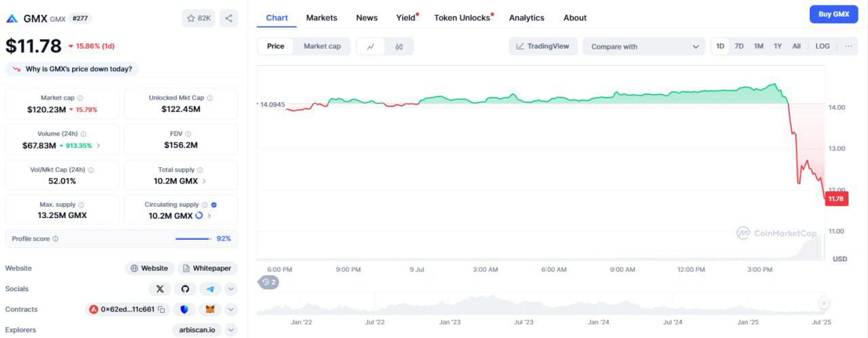Screen dimensions: 868x338
Task: Open the News tab
Action: [x=367, y=18]
